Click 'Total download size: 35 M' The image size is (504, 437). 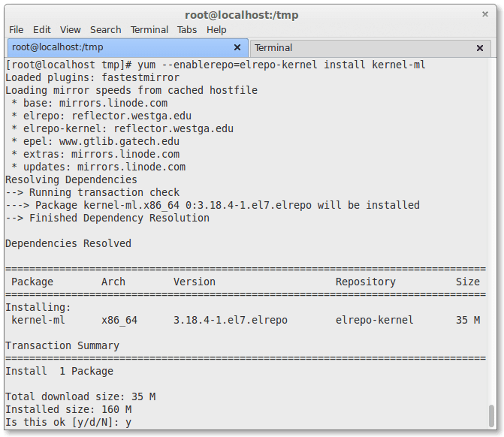point(80,397)
